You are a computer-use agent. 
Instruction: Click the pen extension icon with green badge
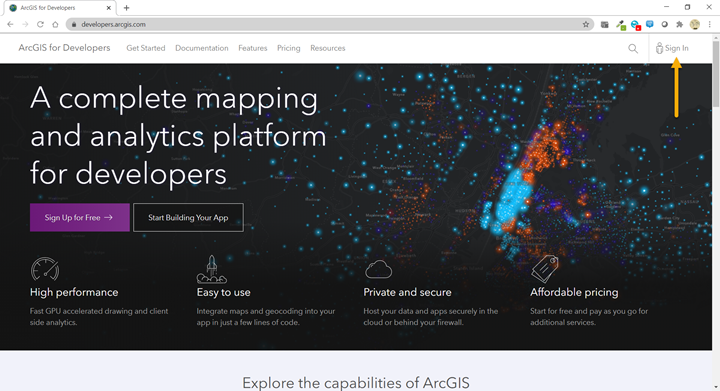620,25
